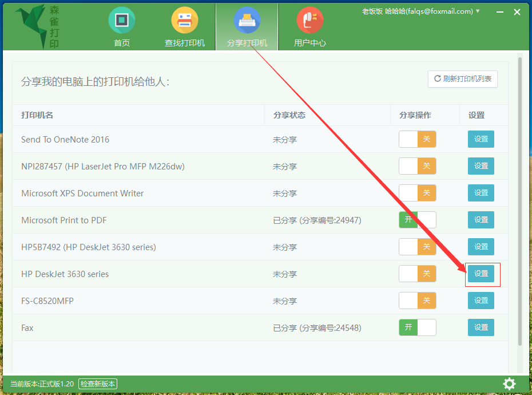The image size is (532, 395).
Task: Select printer name Microsoft Print to PDF
Action: click(64, 220)
